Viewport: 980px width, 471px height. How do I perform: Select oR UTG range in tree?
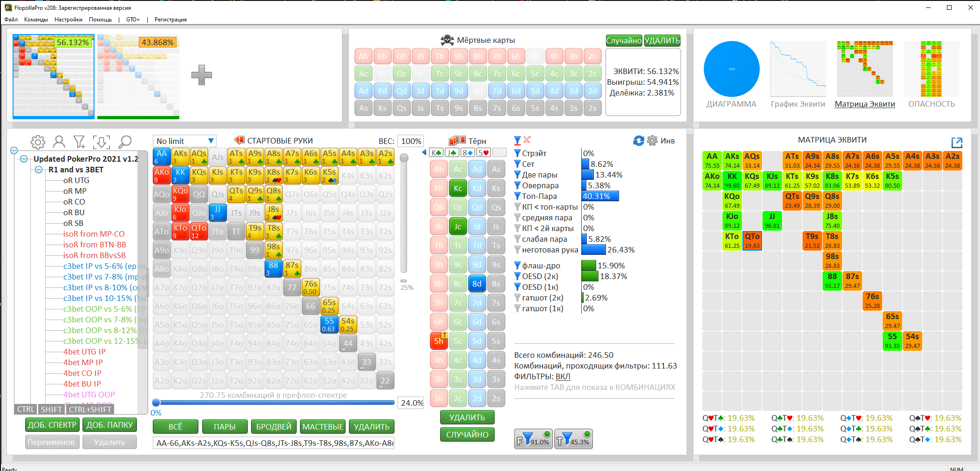(x=76, y=180)
